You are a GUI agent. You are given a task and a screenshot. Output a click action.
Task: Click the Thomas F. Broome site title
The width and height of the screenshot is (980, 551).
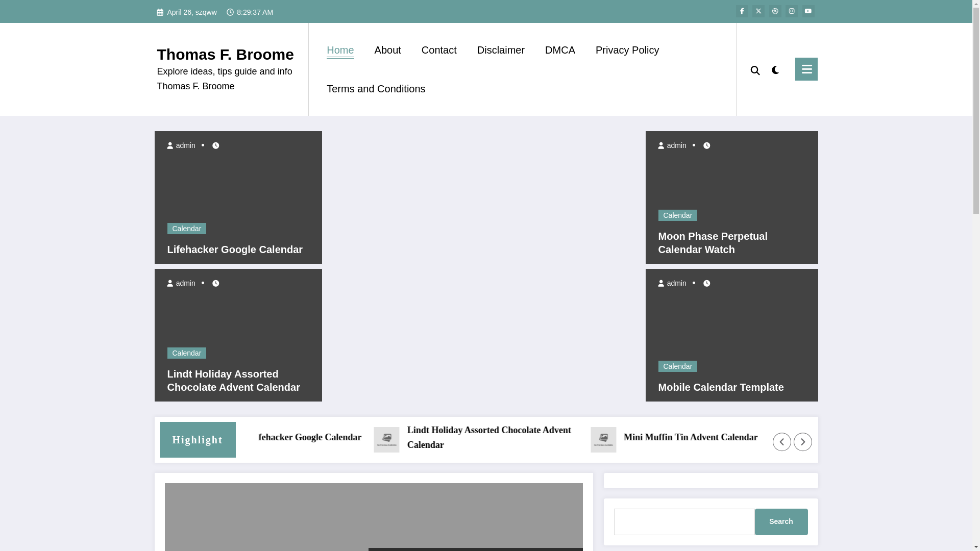click(x=225, y=54)
